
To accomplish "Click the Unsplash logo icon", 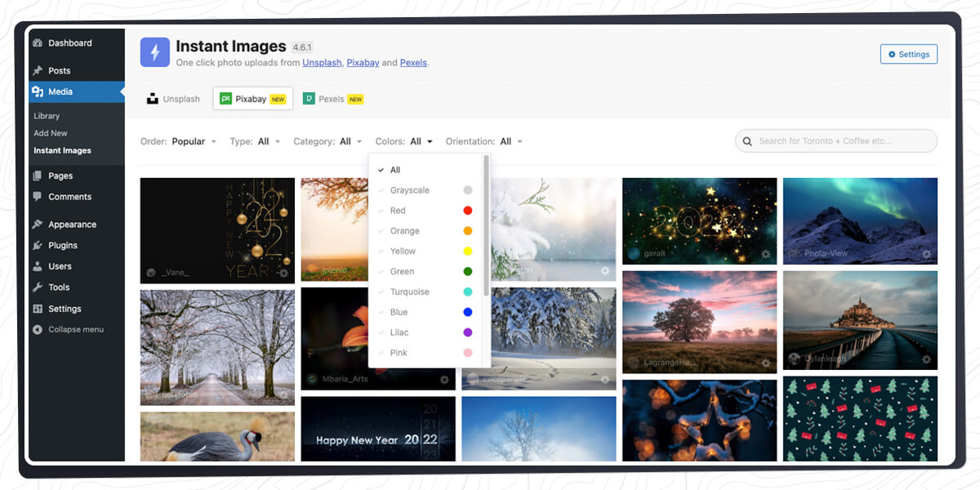I will point(152,99).
